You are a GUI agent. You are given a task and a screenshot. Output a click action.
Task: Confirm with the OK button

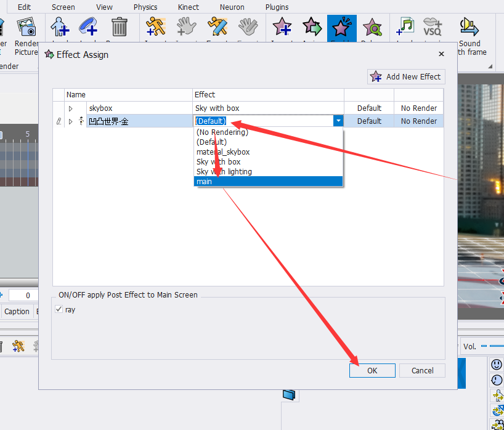click(x=372, y=370)
